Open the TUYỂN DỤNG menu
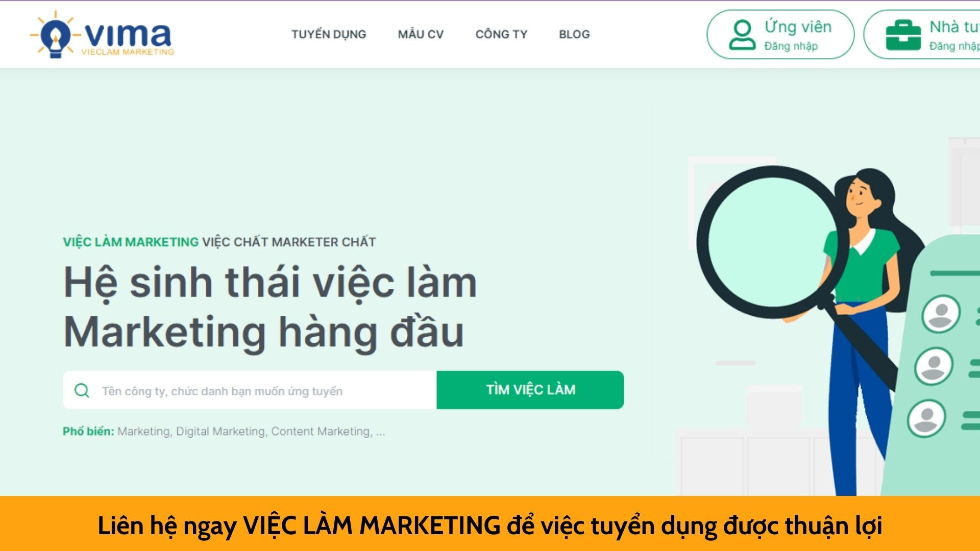 tap(329, 35)
